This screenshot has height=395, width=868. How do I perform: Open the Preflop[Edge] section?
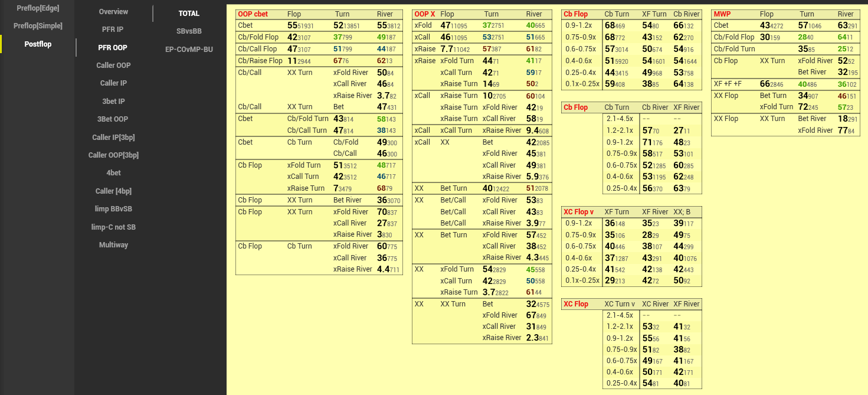pos(38,8)
